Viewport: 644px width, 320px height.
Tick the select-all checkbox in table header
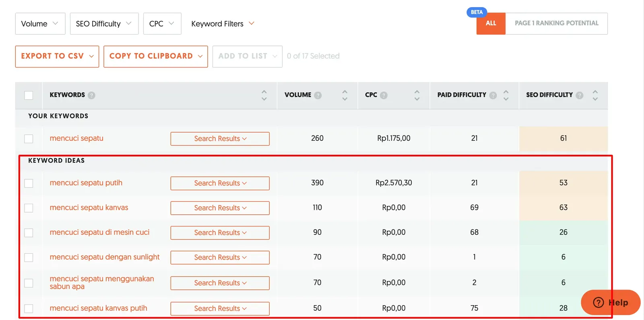click(29, 95)
